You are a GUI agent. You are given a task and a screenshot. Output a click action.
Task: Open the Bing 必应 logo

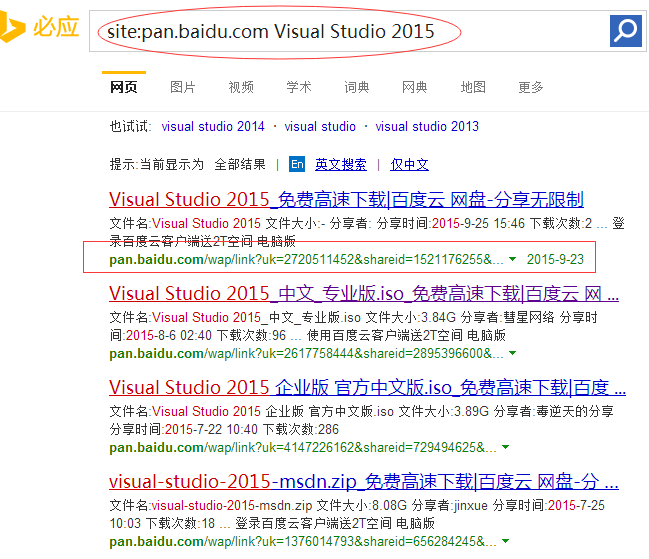click(x=40, y=27)
